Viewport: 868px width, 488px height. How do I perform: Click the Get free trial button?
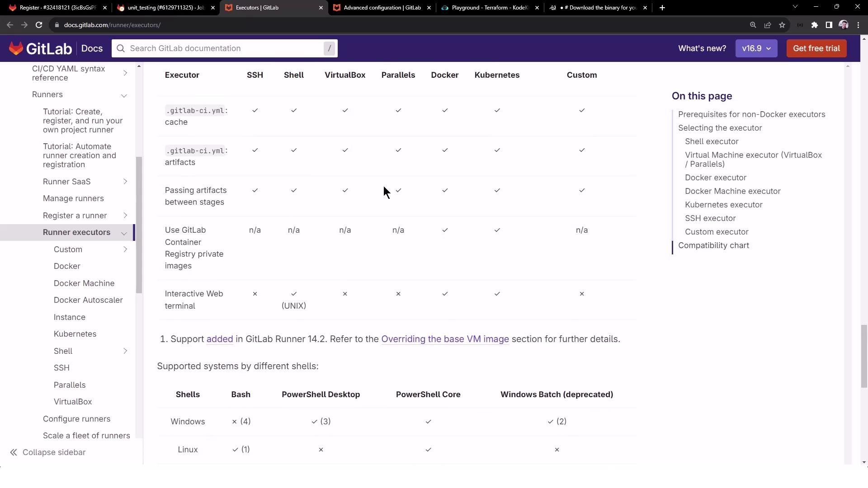816,48
